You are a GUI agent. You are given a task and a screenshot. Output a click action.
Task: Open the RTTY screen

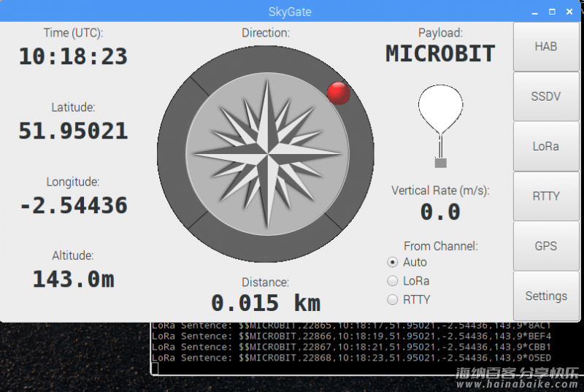(x=546, y=196)
